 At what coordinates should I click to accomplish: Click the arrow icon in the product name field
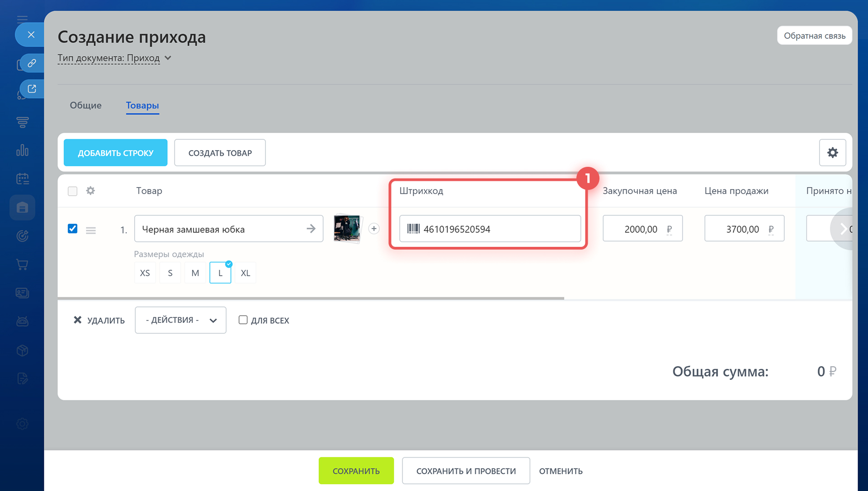click(311, 229)
